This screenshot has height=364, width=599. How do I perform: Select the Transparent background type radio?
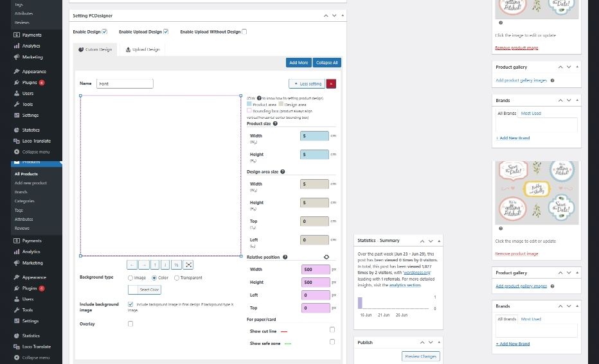pyautogui.click(x=175, y=278)
